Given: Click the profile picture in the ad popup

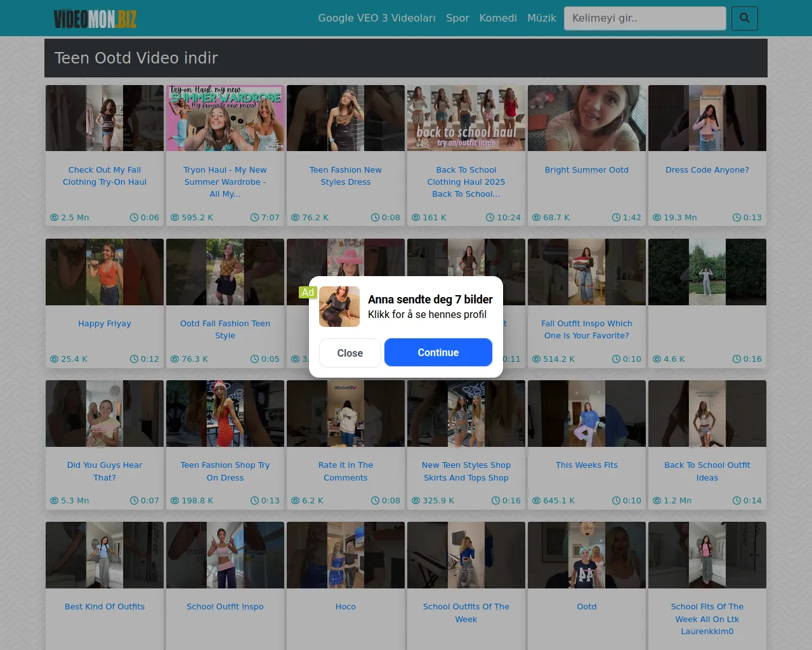Looking at the screenshot, I should click(339, 307).
